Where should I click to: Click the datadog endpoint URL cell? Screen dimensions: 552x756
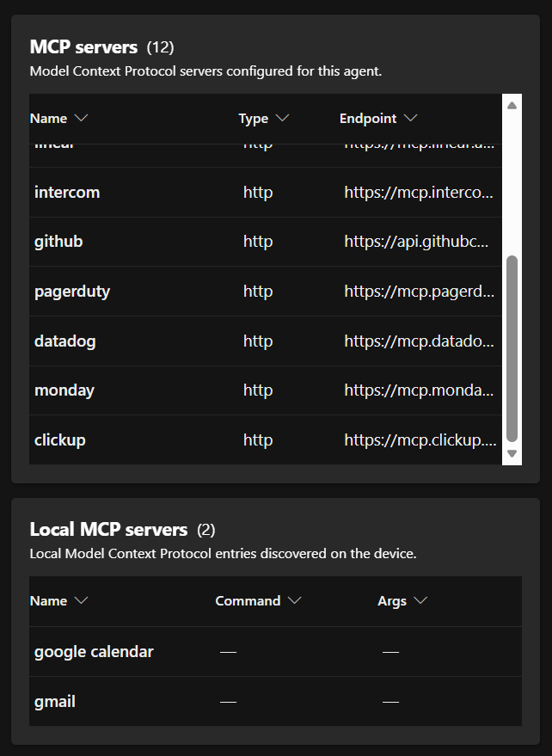pyautogui.click(x=419, y=341)
